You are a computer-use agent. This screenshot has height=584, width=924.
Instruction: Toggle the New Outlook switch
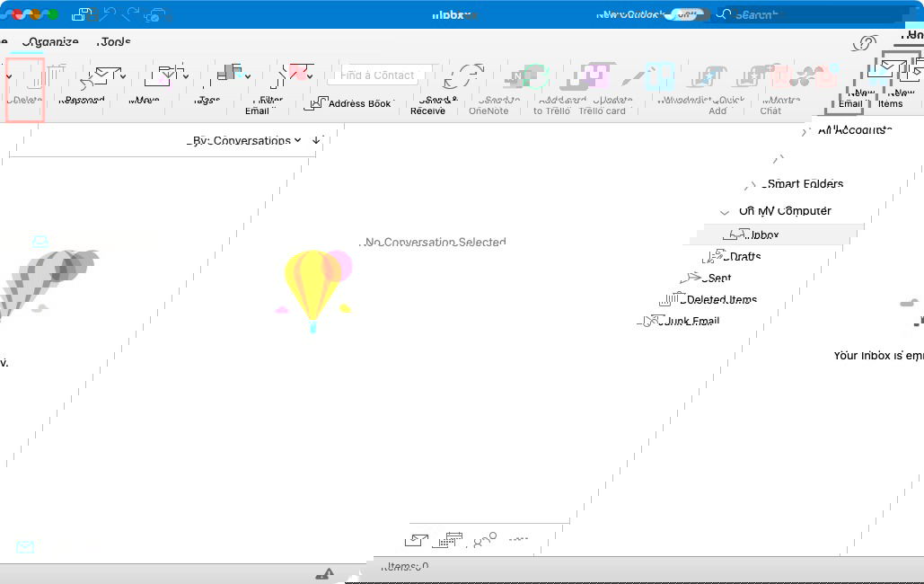pos(686,14)
